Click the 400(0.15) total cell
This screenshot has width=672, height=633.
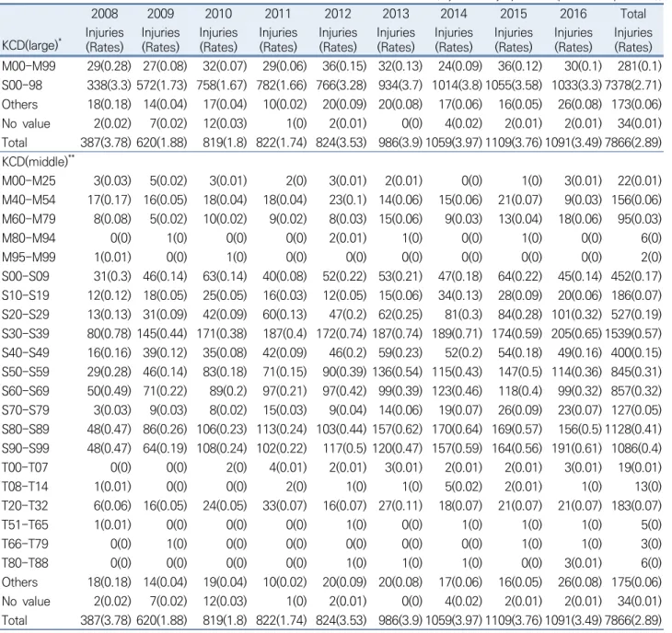(636, 352)
